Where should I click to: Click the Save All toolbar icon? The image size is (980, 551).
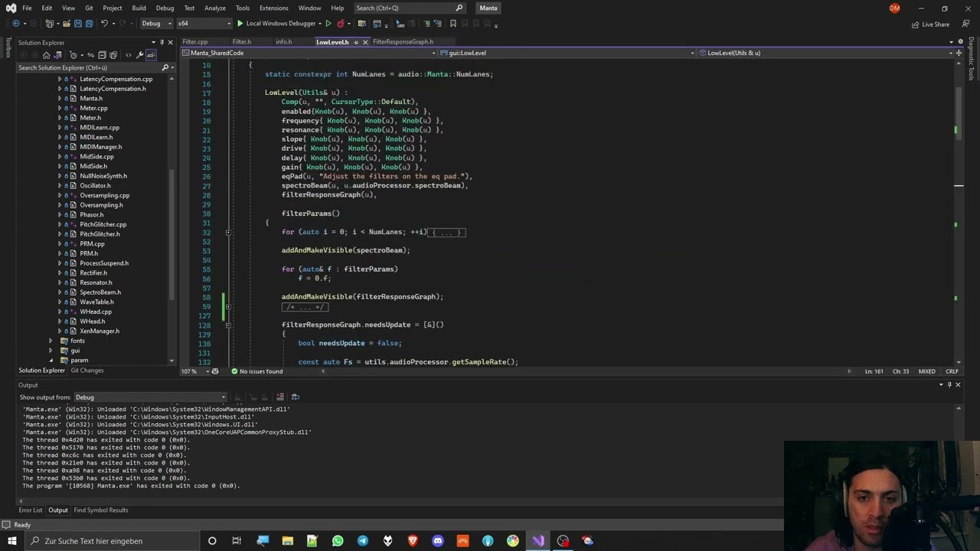[89, 24]
